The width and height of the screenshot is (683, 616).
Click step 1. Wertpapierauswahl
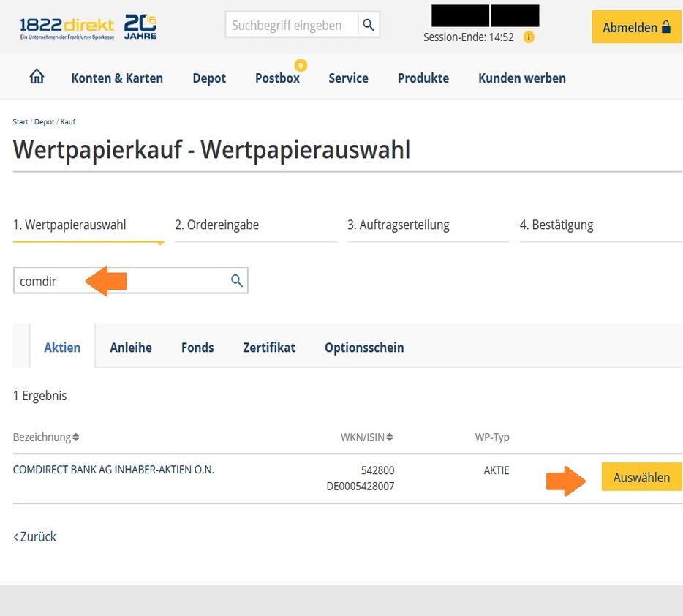click(x=69, y=225)
